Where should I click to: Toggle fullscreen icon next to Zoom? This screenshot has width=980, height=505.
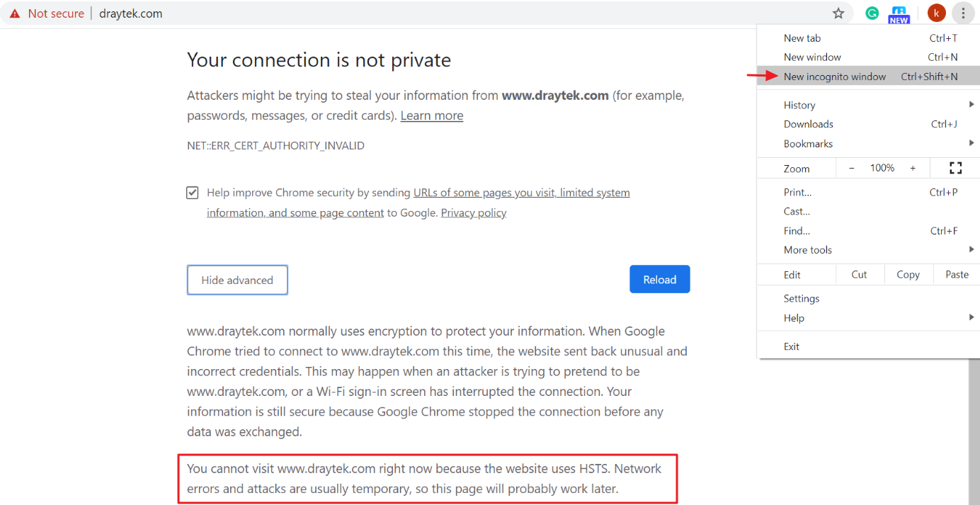(955, 168)
